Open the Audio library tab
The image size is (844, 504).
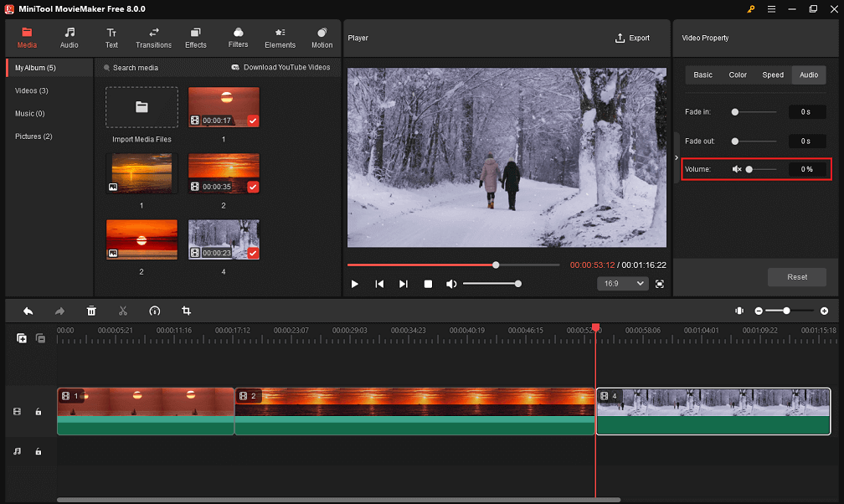(69, 39)
